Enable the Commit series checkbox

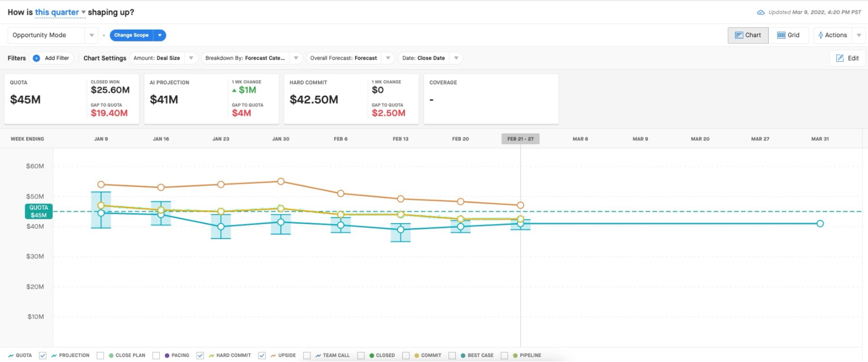pos(406,356)
